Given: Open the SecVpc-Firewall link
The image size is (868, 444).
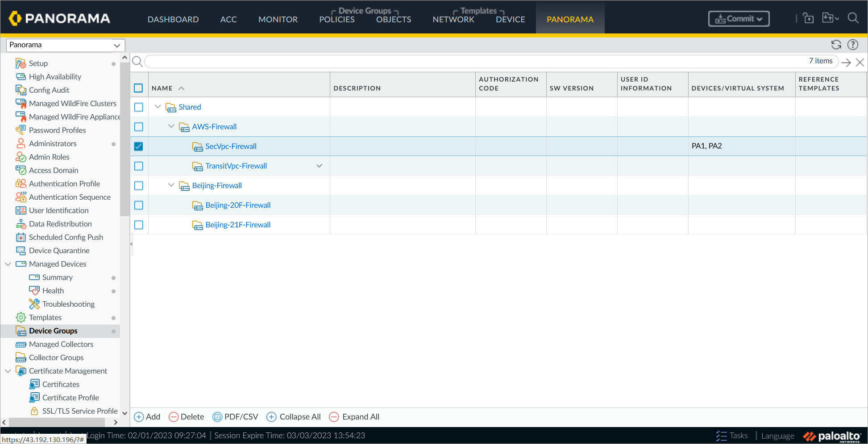Looking at the screenshot, I should tap(231, 146).
